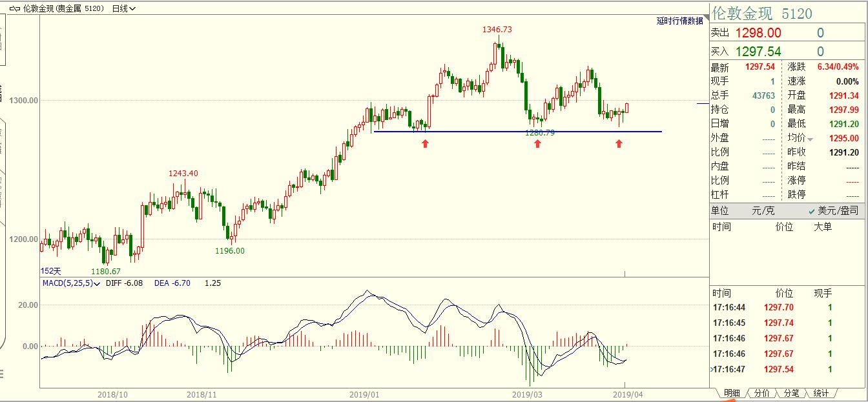This screenshot has height=402, width=868.
Task: Click the rightmost red arrow marker
Action: point(619,143)
